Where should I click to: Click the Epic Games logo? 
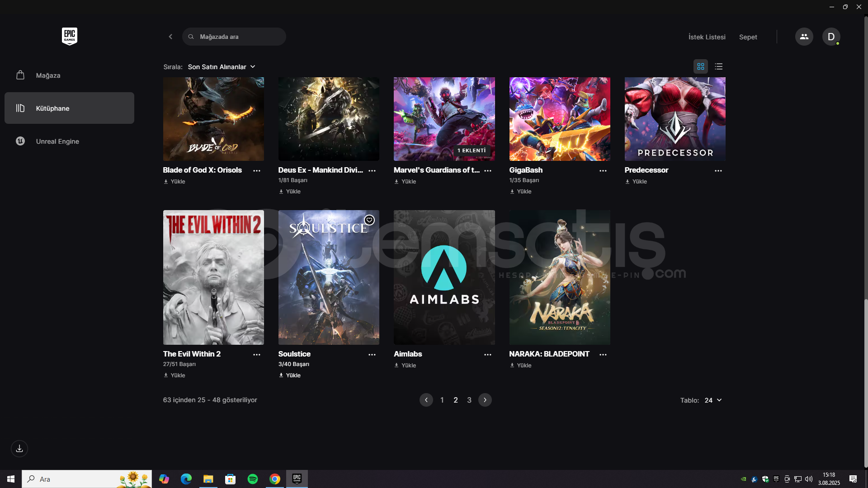(69, 36)
